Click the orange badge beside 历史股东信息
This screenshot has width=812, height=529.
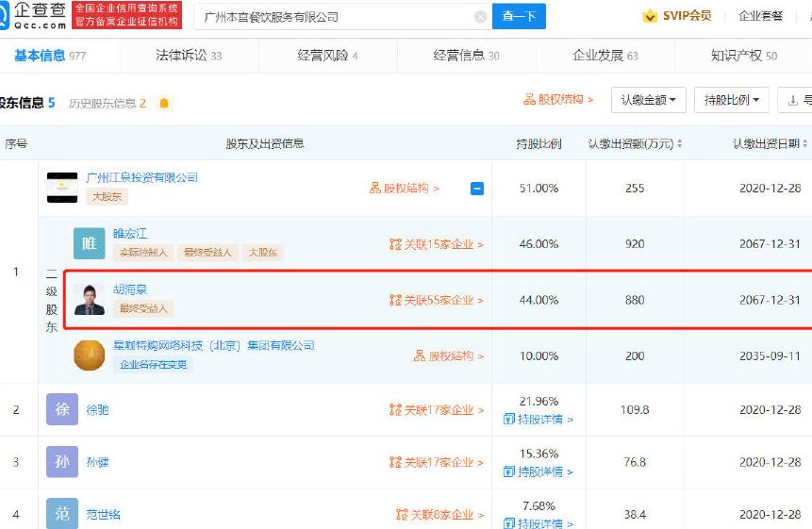pyautogui.click(x=164, y=104)
